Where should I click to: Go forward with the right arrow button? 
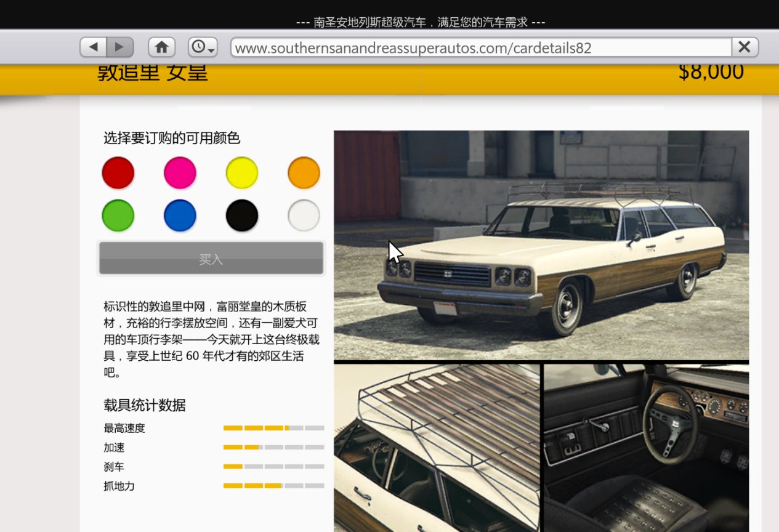coord(120,47)
